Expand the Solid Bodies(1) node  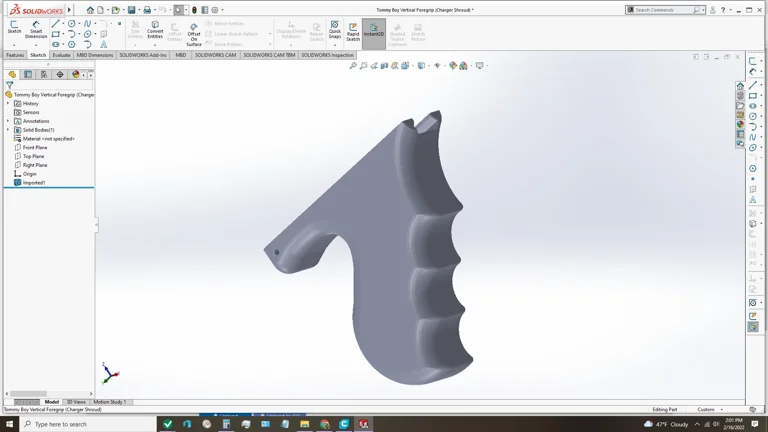point(8,130)
